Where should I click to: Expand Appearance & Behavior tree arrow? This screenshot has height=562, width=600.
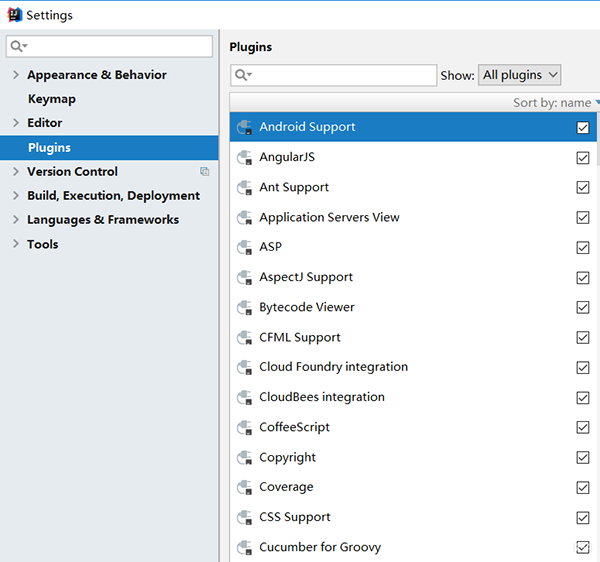(x=16, y=75)
